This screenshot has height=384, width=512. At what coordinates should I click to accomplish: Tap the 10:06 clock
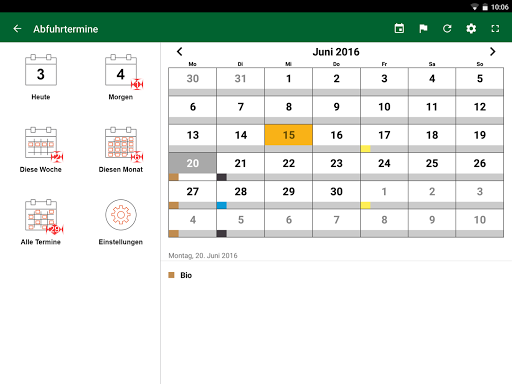click(500, 7)
